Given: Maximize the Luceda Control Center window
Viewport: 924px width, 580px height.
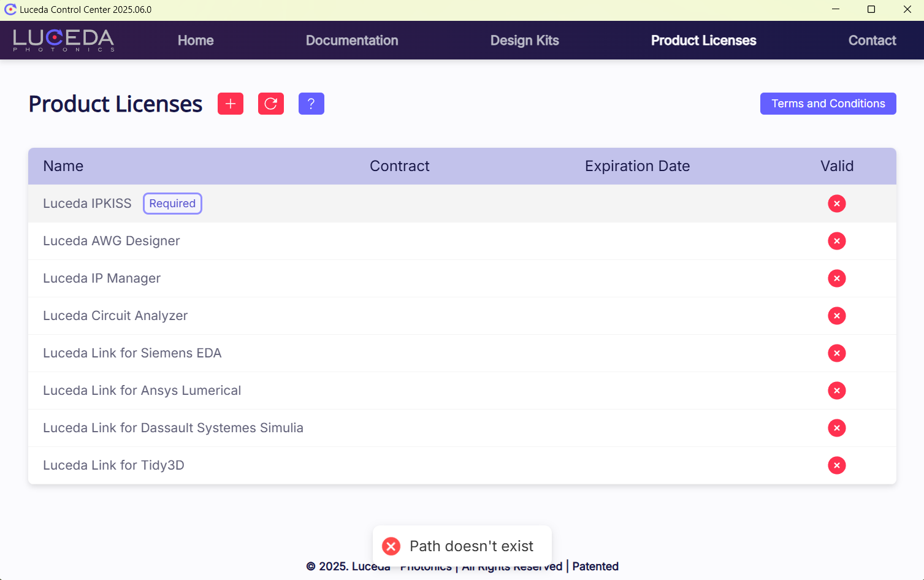Looking at the screenshot, I should tap(871, 9).
